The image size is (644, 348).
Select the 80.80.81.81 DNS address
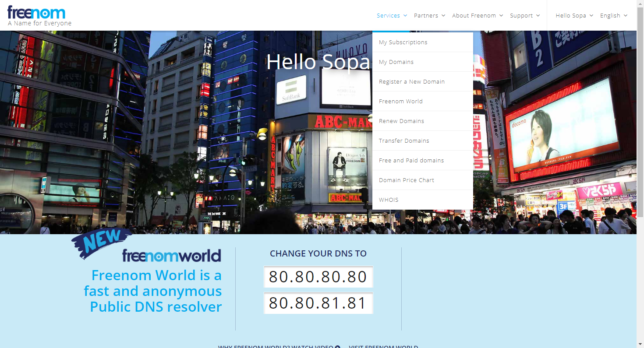pyautogui.click(x=318, y=303)
